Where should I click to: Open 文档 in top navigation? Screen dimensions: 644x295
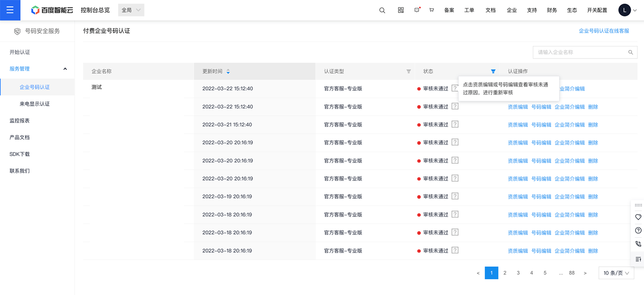pyautogui.click(x=491, y=10)
